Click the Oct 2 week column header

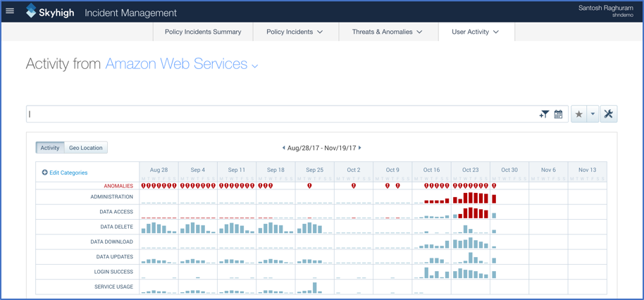tap(354, 170)
